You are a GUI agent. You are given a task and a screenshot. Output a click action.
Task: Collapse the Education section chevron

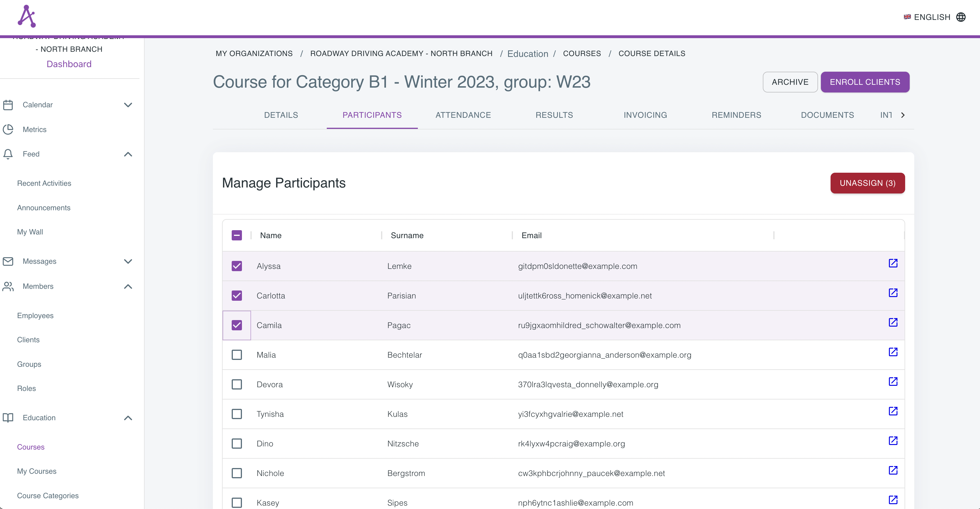coord(128,418)
